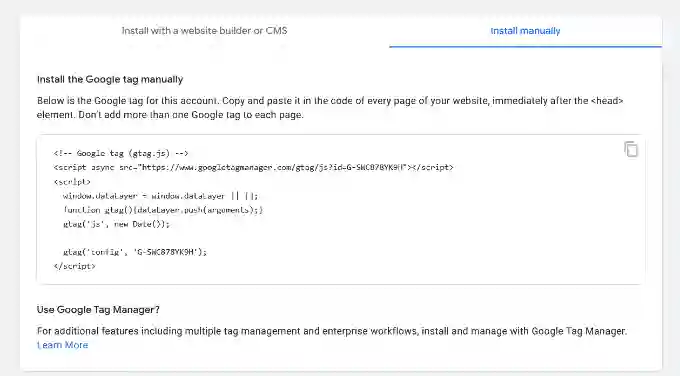Viewport: 680px width, 376px height.
Task: Click the function gtag() code line
Action: point(163,210)
